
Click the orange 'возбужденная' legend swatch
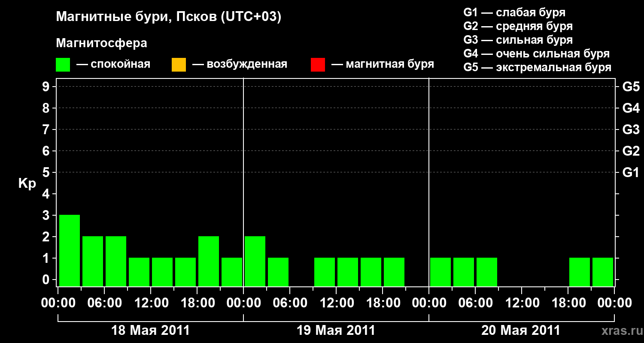pyautogui.click(x=179, y=65)
